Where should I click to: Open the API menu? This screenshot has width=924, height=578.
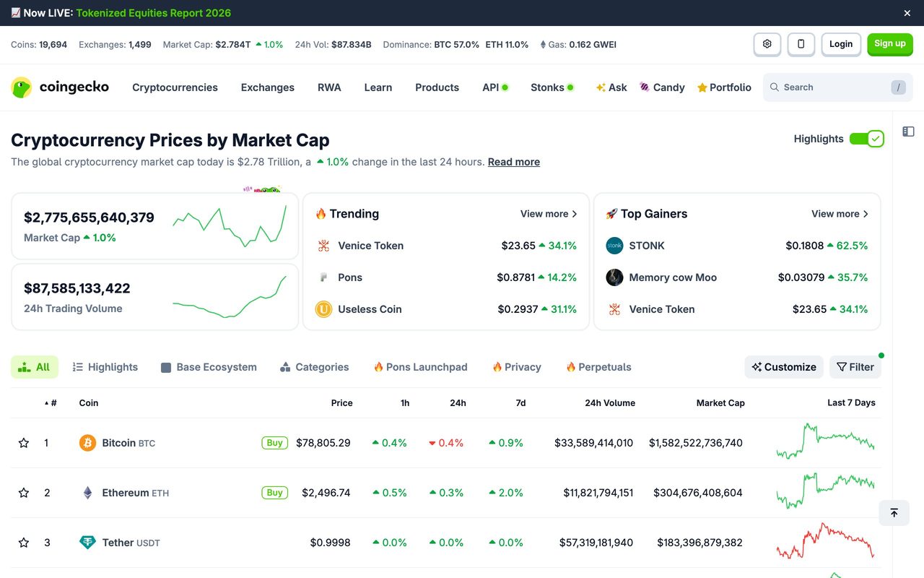495,87
